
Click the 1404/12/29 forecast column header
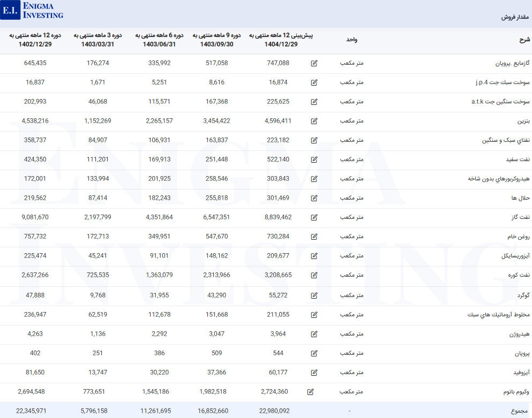tap(281, 40)
